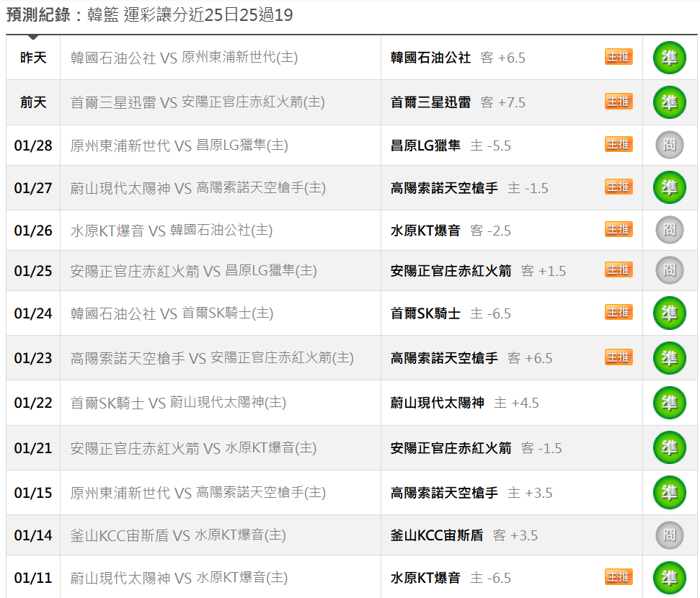
Task: Click the grey result icon in the 01/14 row
Action: (x=669, y=535)
